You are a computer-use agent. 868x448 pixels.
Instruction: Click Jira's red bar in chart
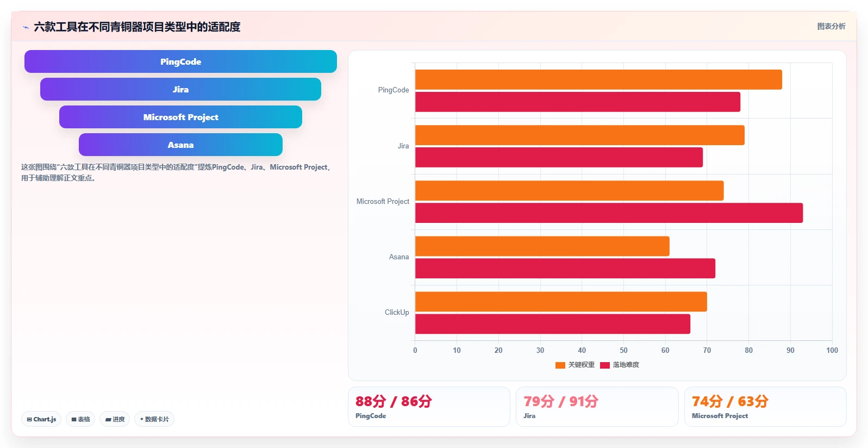tap(559, 157)
